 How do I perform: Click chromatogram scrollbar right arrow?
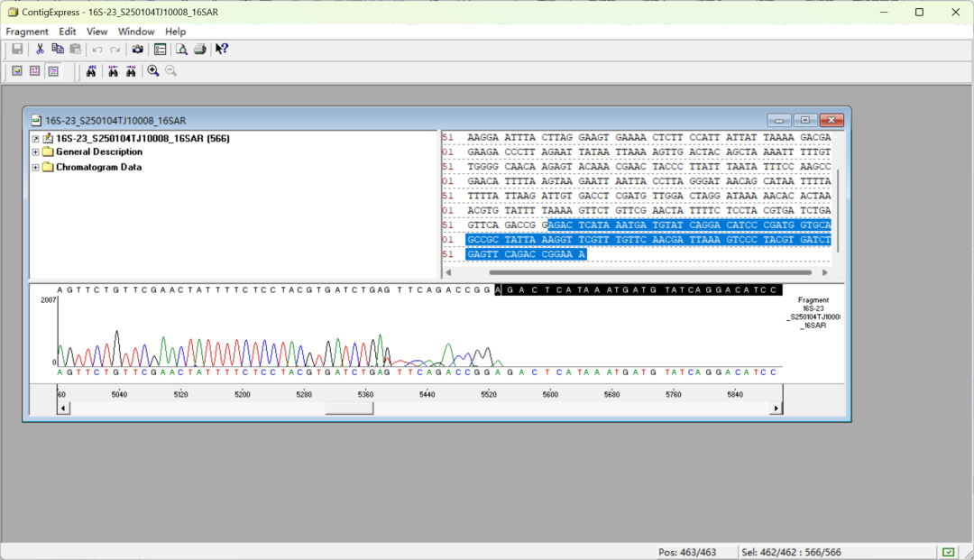pyautogui.click(x=776, y=408)
